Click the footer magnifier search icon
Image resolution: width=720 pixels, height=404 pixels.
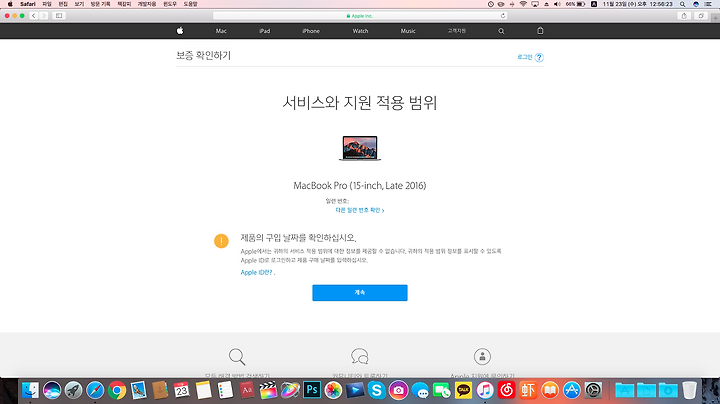pos(237,356)
